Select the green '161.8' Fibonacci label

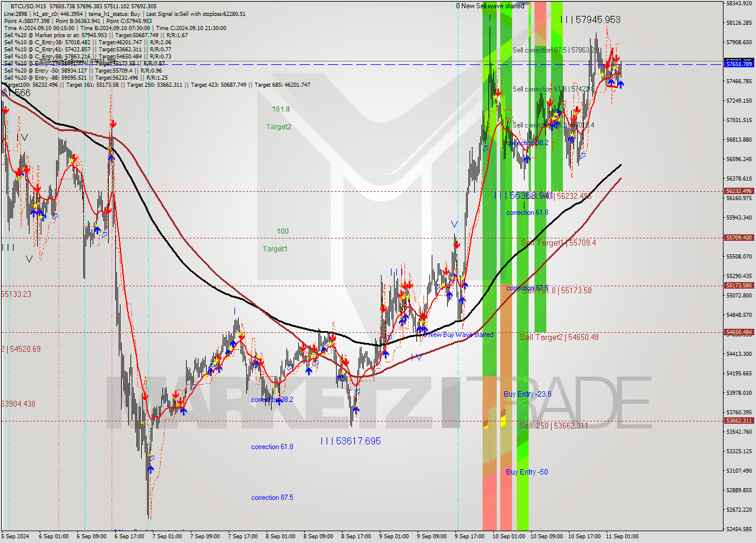pyautogui.click(x=281, y=109)
